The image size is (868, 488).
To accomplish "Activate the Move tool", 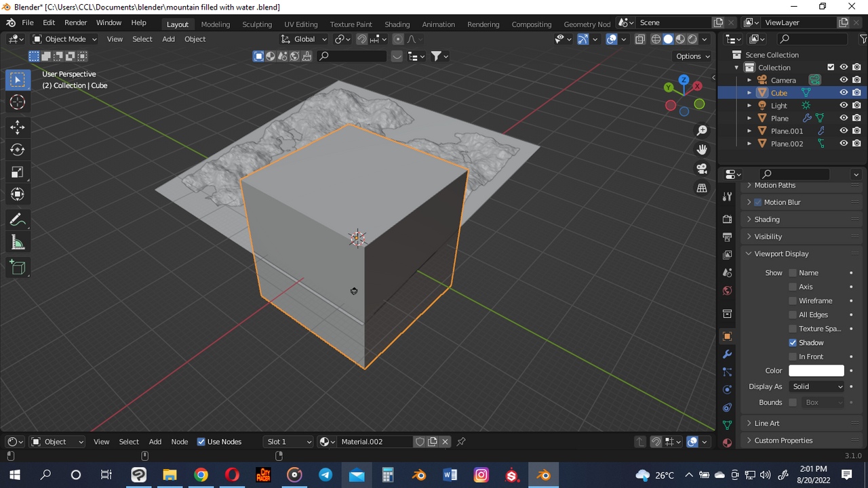I will point(18,127).
